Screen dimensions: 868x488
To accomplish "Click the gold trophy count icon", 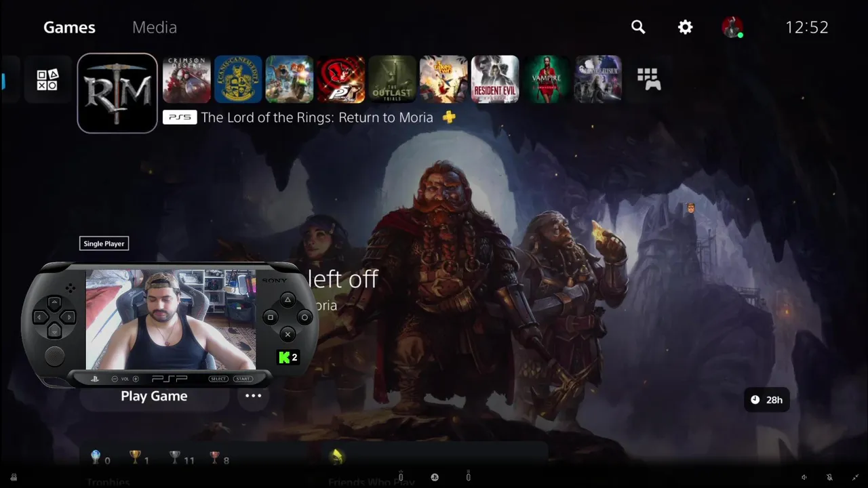I will pos(135,457).
